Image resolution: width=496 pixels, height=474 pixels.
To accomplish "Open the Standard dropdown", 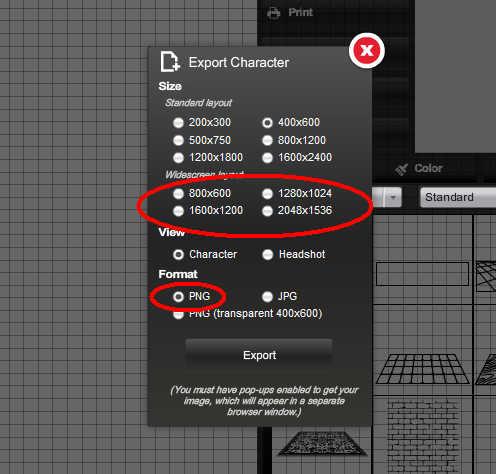I will pos(458,197).
